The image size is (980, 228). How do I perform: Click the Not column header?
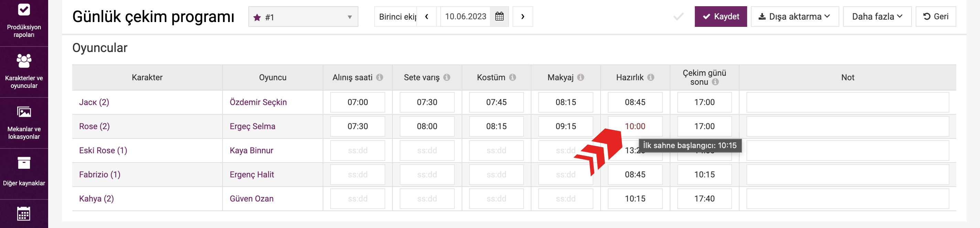click(x=847, y=77)
